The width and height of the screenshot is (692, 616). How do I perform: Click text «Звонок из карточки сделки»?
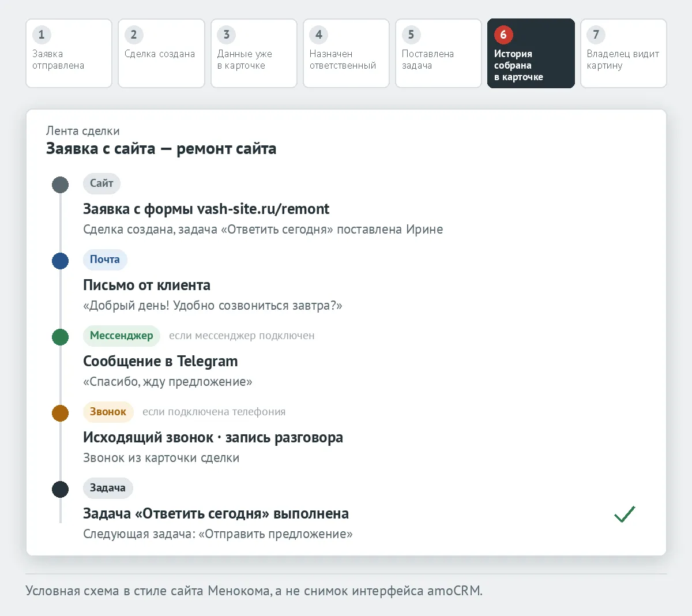pyautogui.click(x=161, y=458)
